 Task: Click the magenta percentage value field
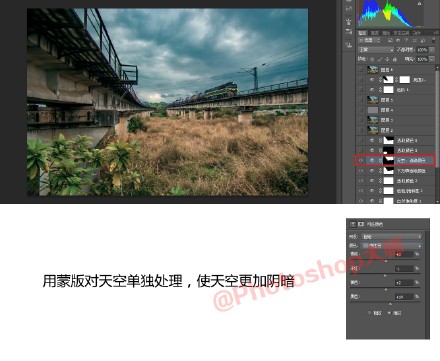pos(404,268)
